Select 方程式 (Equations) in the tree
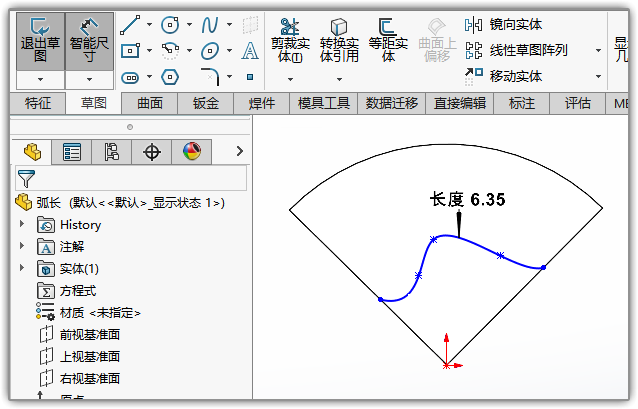Image resolution: width=638 pixels, height=409 pixels. point(68,291)
